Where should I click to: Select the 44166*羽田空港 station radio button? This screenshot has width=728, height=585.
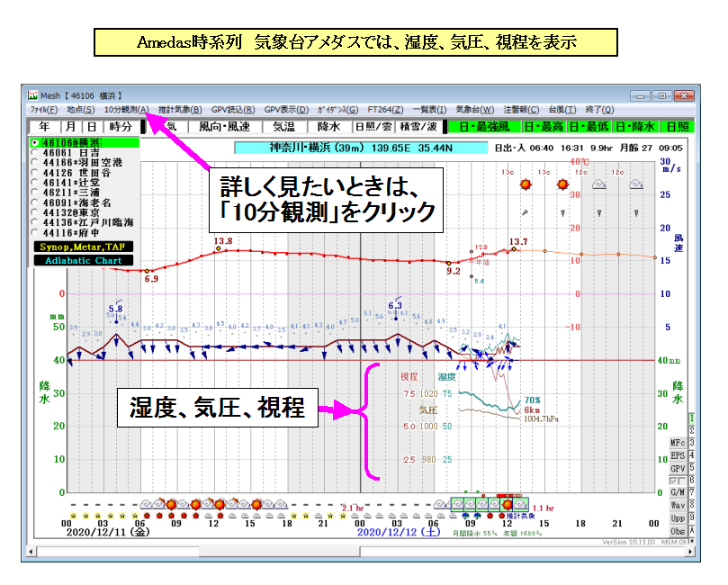point(34,163)
